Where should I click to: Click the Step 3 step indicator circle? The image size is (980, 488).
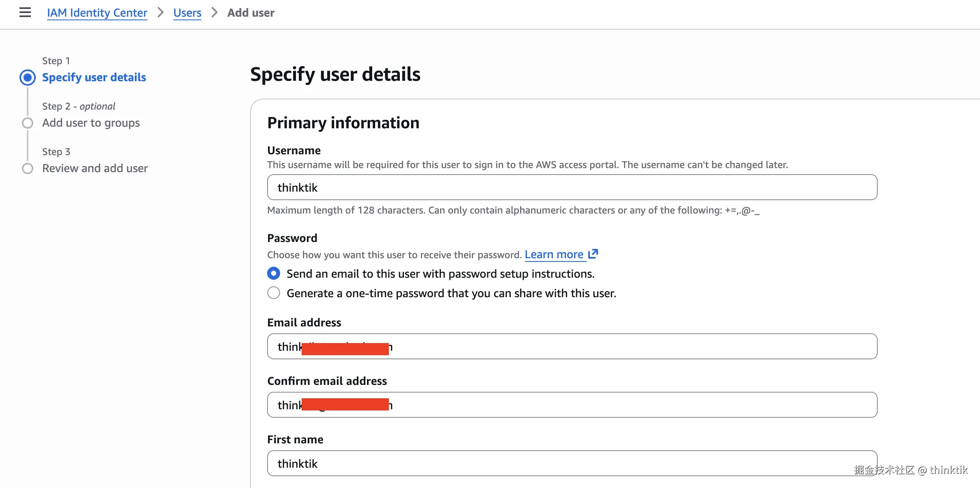coord(28,168)
